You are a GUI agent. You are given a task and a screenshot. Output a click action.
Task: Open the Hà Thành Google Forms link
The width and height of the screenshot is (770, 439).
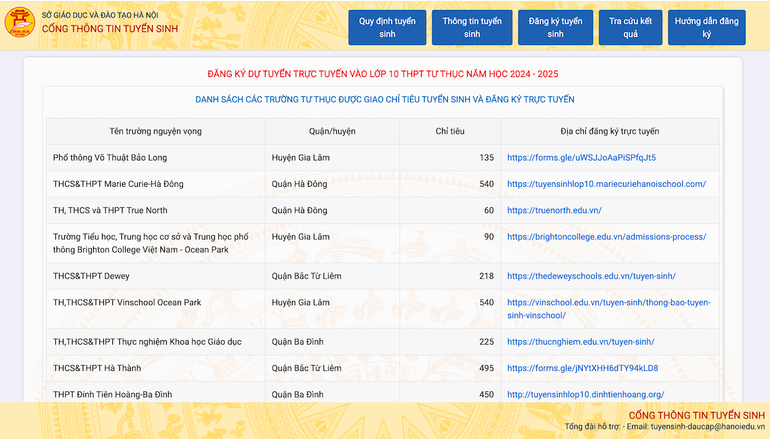pyautogui.click(x=582, y=368)
